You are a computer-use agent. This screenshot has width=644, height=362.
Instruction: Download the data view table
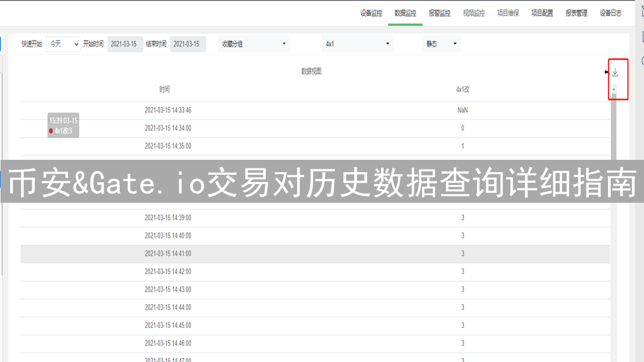pyautogui.click(x=615, y=72)
